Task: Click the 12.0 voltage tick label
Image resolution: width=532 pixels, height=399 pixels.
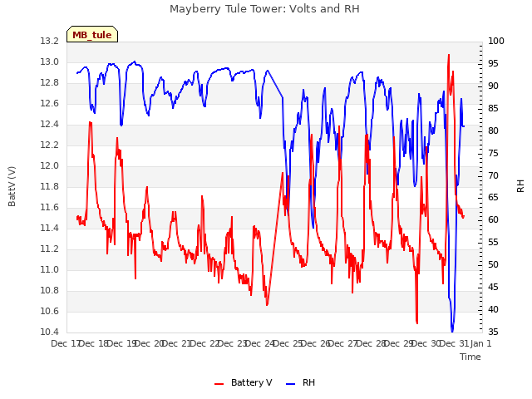Action: 50,165
